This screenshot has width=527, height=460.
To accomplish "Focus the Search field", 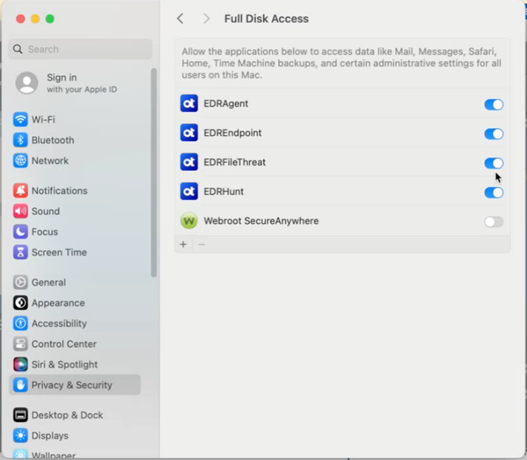I will (80, 49).
